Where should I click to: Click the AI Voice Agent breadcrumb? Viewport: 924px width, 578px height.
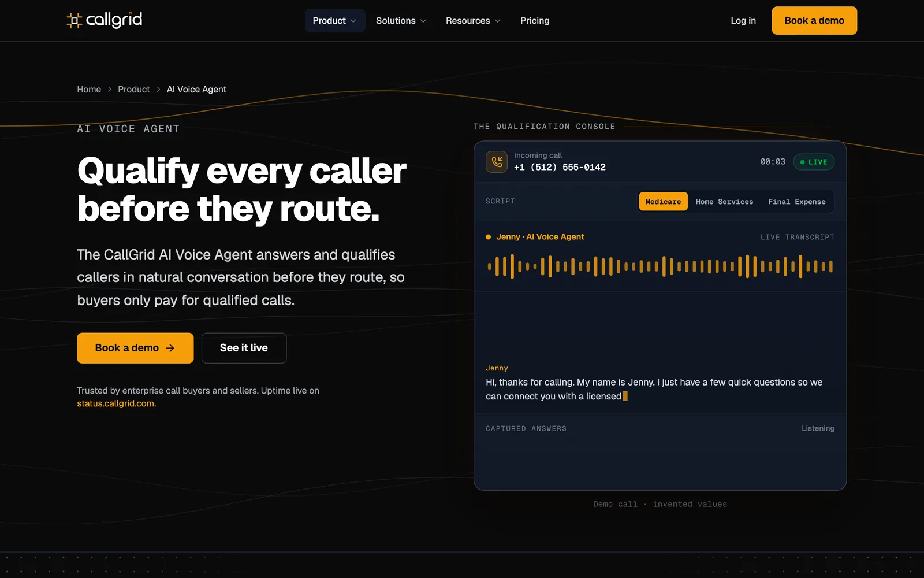196,90
